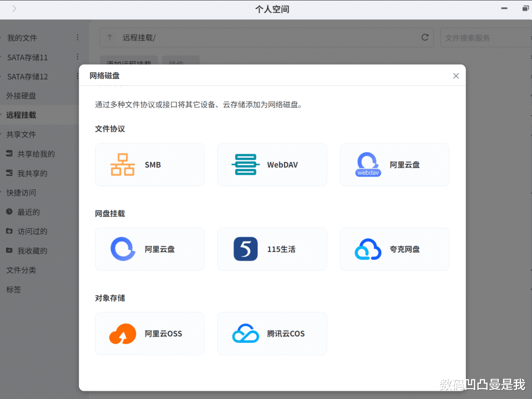Select 阿里云盘 under 文件协议
The height and width of the screenshot is (399, 532).
click(395, 165)
